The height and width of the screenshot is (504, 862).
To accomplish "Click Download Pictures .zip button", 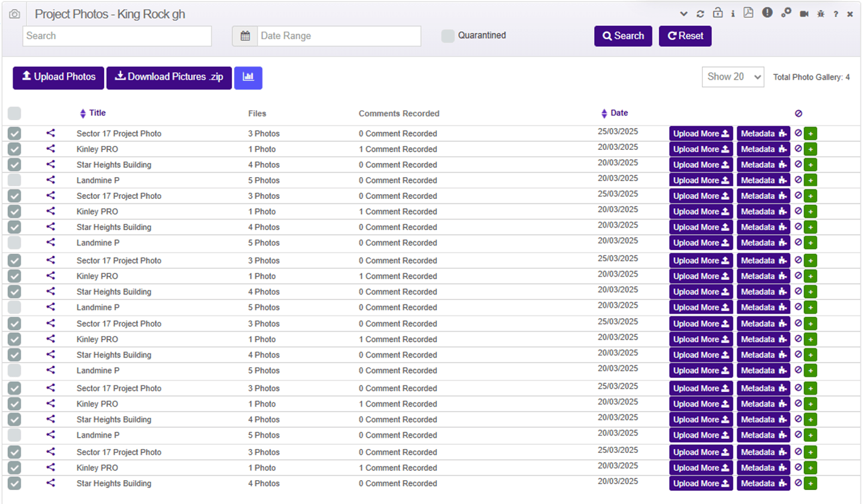I will [169, 78].
